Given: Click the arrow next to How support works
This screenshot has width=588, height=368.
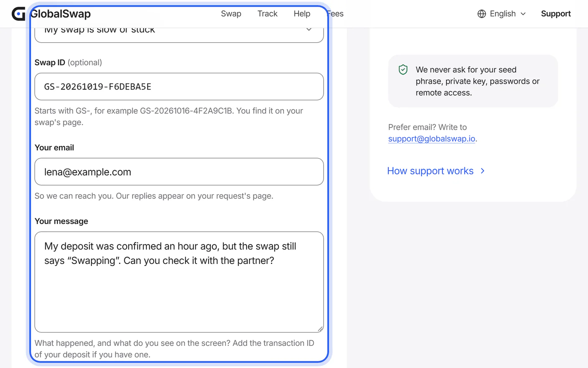Looking at the screenshot, I should pos(483,171).
